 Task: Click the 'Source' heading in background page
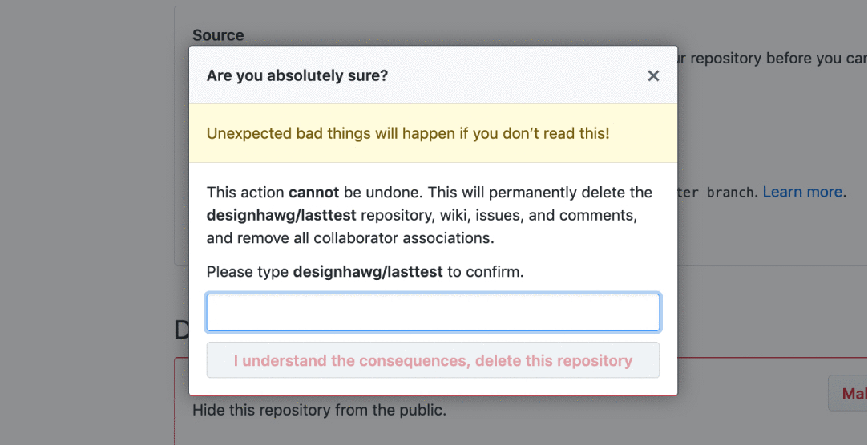click(218, 35)
